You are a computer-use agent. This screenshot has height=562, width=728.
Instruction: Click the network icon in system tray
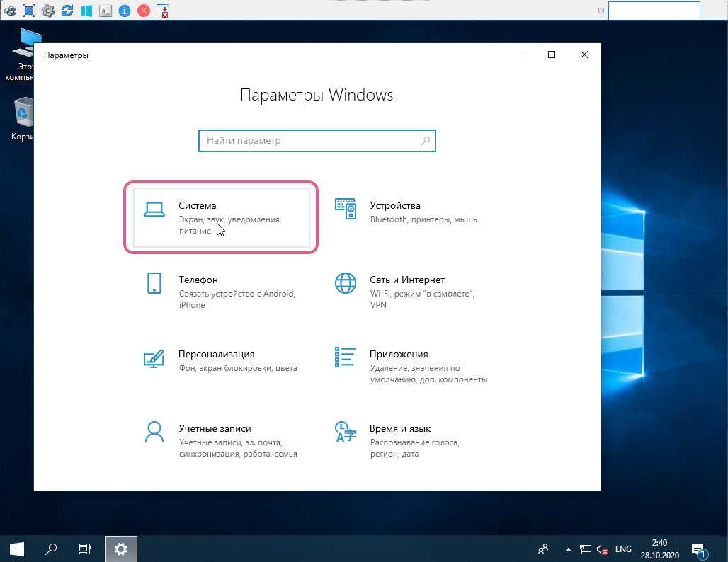[586, 549]
